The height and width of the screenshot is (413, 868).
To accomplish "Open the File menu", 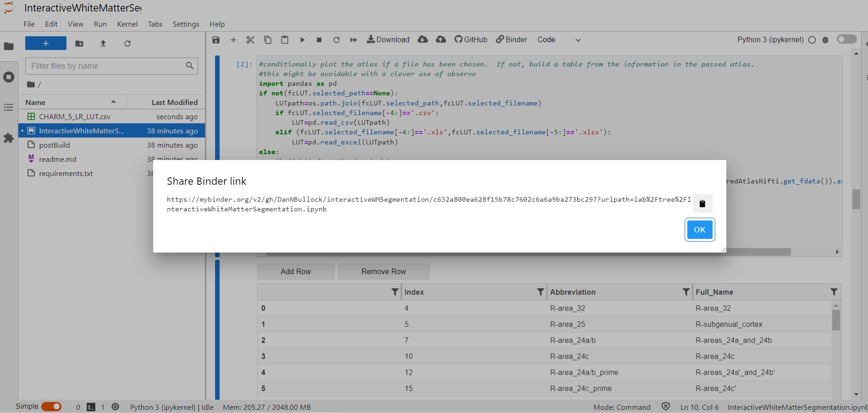I will tap(29, 24).
